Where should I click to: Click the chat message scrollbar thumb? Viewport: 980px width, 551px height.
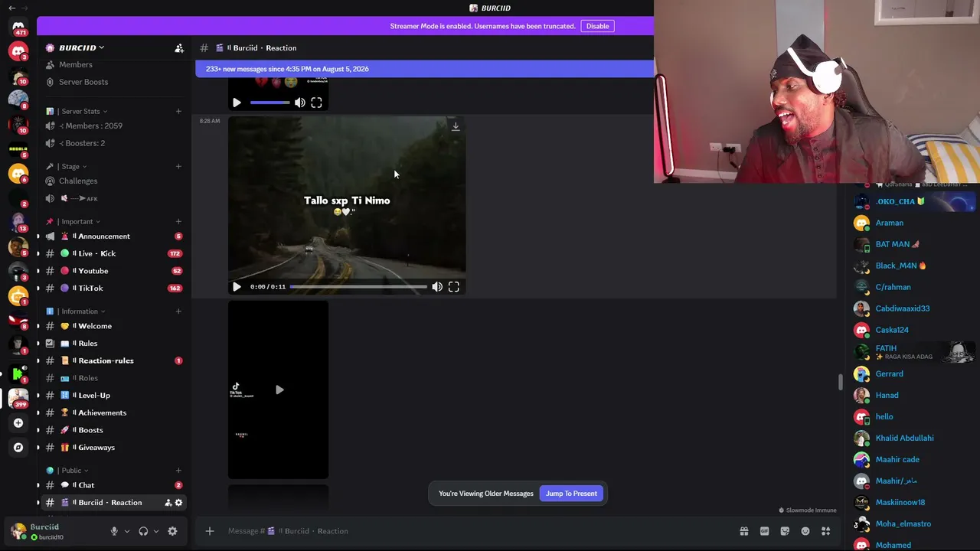coord(840,381)
